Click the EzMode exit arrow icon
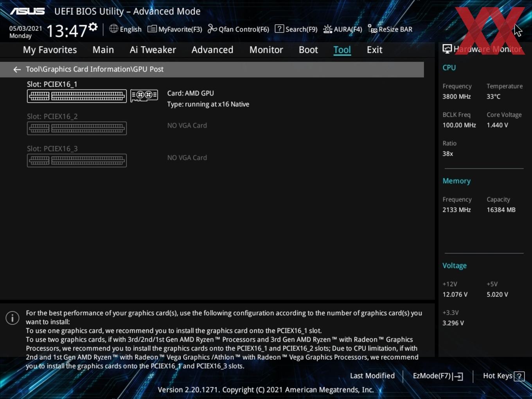532x399 pixels. pyautogui.click(x=458, y=376)
